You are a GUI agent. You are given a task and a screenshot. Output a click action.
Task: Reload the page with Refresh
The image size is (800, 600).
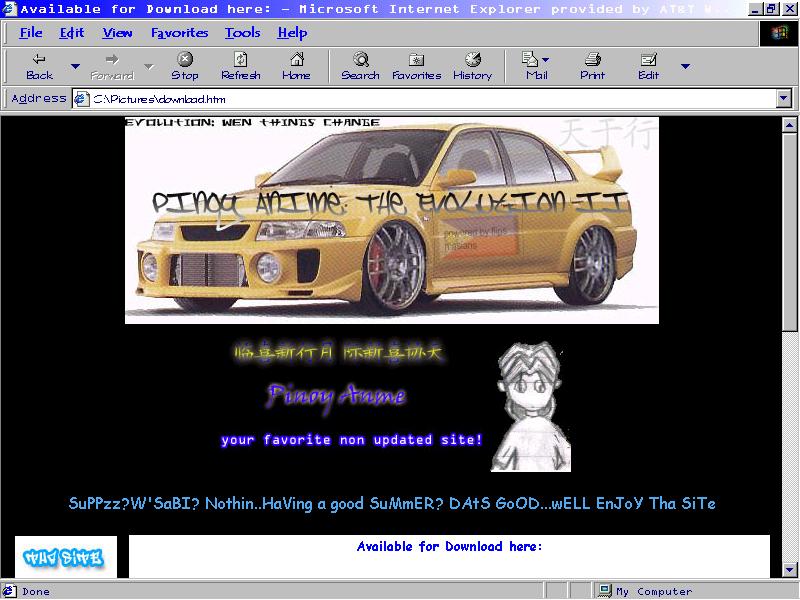[240, 66]
